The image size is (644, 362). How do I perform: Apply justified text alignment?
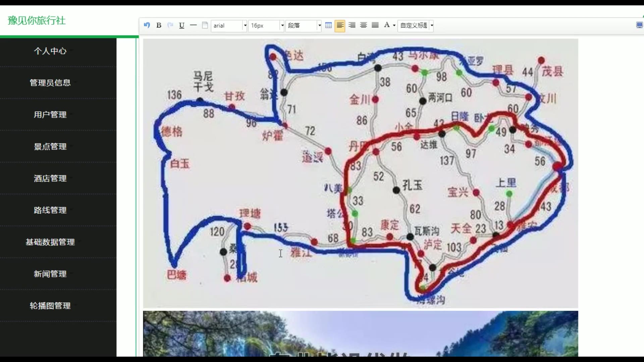(375, 25)
